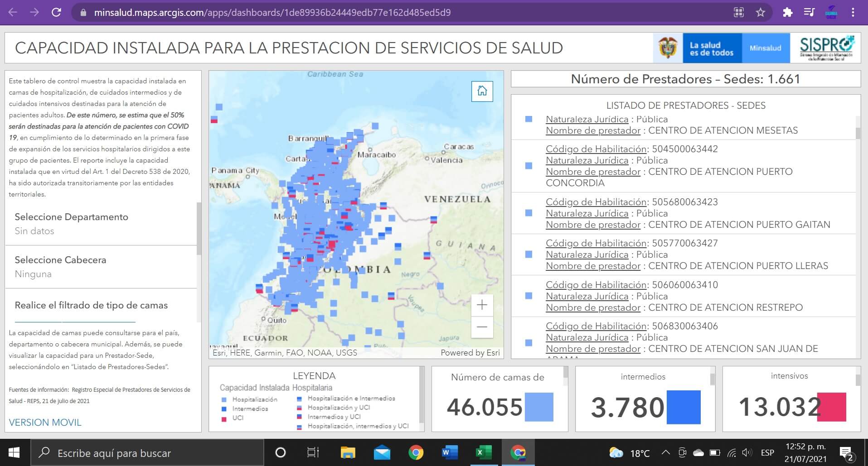
Task: Open the Seleccione Departamento selector
Action: 101,224
